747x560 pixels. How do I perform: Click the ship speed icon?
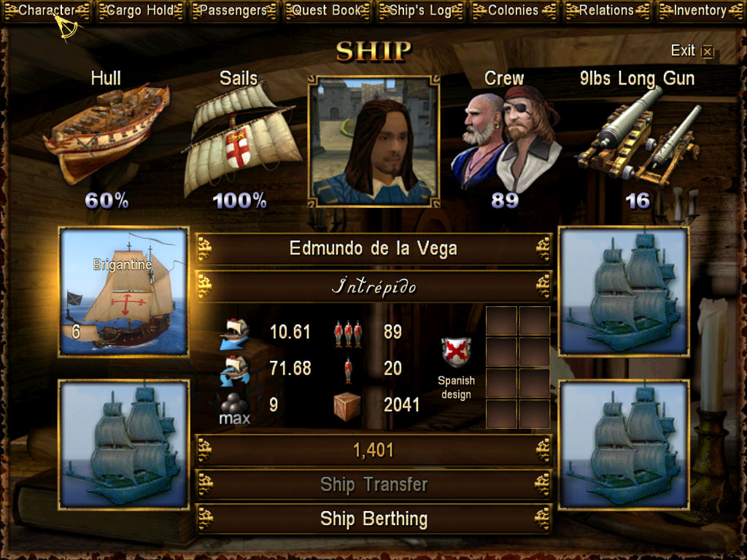point(234,334)
